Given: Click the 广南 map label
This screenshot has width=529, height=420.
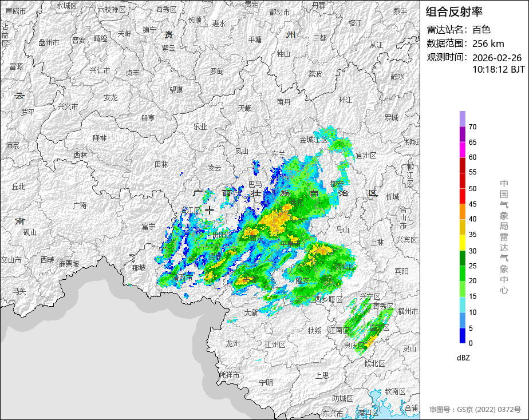Looking at the screenshot, I should [x=80, y=205].
